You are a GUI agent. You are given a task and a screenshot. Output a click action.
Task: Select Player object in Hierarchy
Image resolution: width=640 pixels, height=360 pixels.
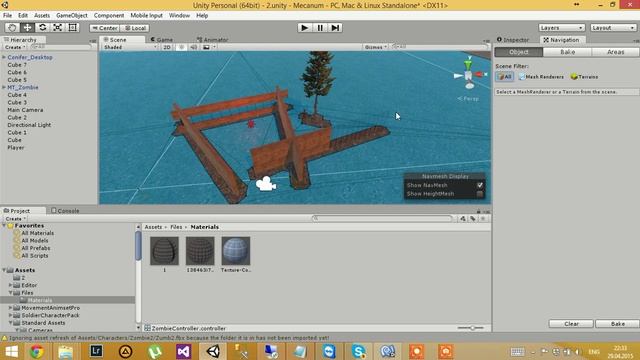(x=16, y=147)
